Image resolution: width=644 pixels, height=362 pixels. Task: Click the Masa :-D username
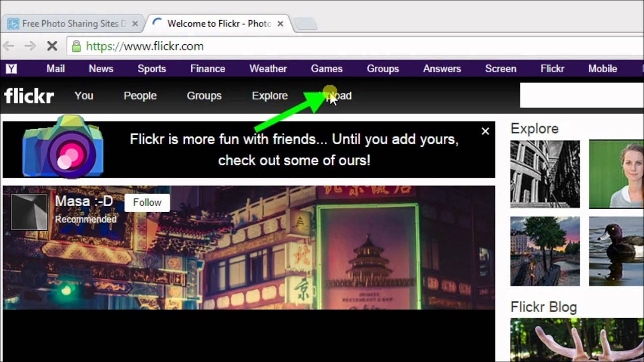(x=84, y=202)
